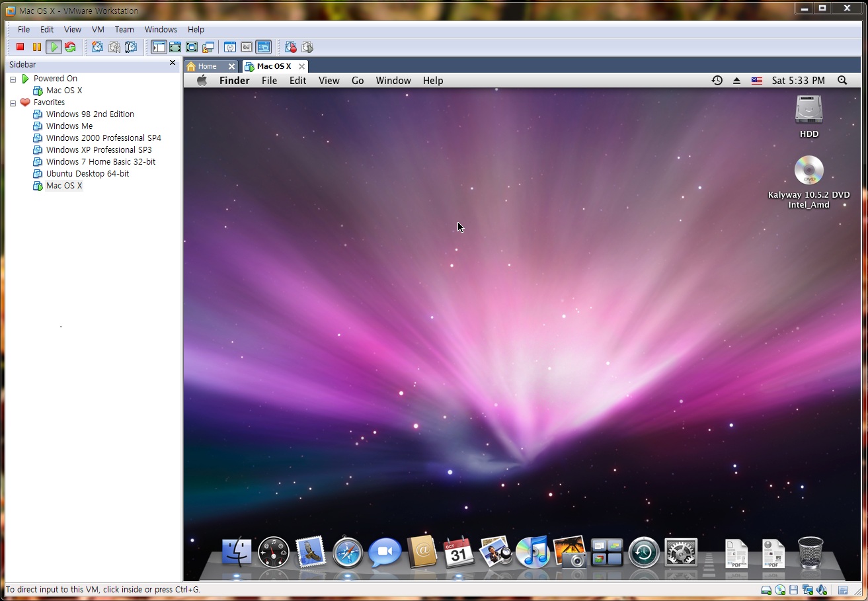Open the Finder menu in Mac menu bar
The image size is (868, 601).
click(x=235, y=81)
